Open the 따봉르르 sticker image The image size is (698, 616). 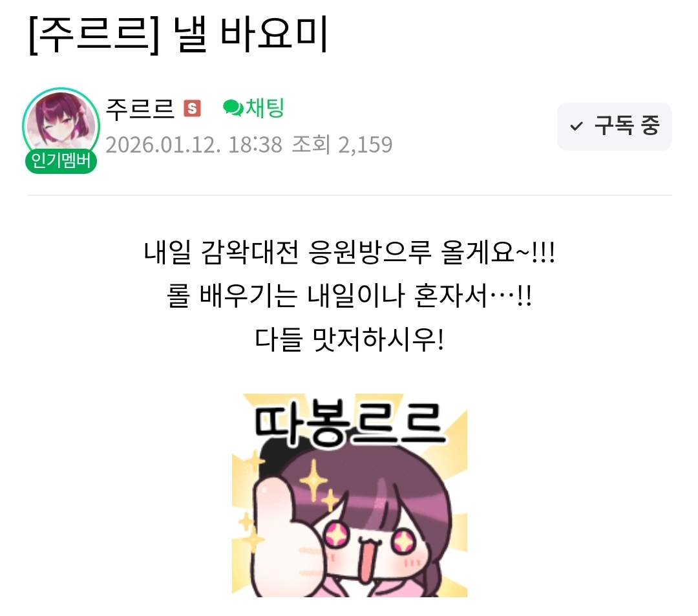350,495
